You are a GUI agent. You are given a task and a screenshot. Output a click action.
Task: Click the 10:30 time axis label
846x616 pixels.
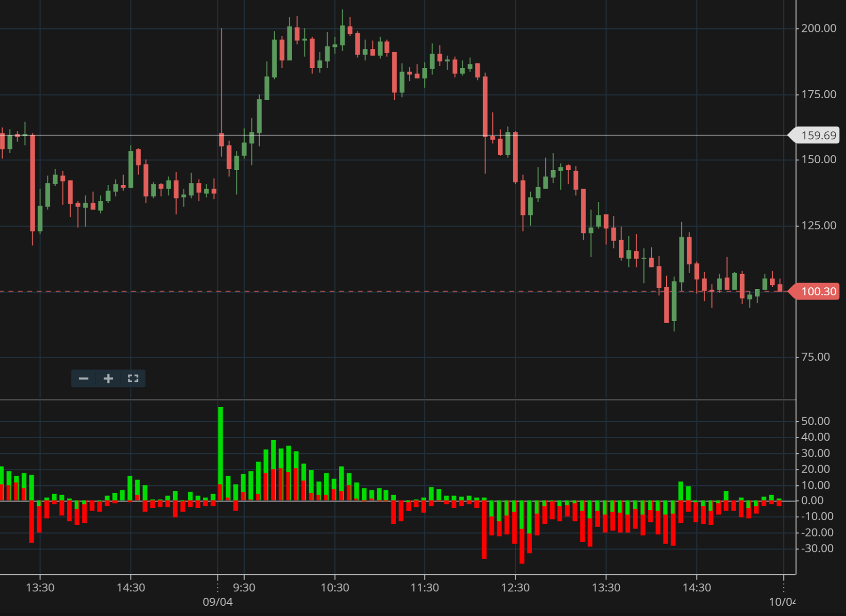[335, 587]
